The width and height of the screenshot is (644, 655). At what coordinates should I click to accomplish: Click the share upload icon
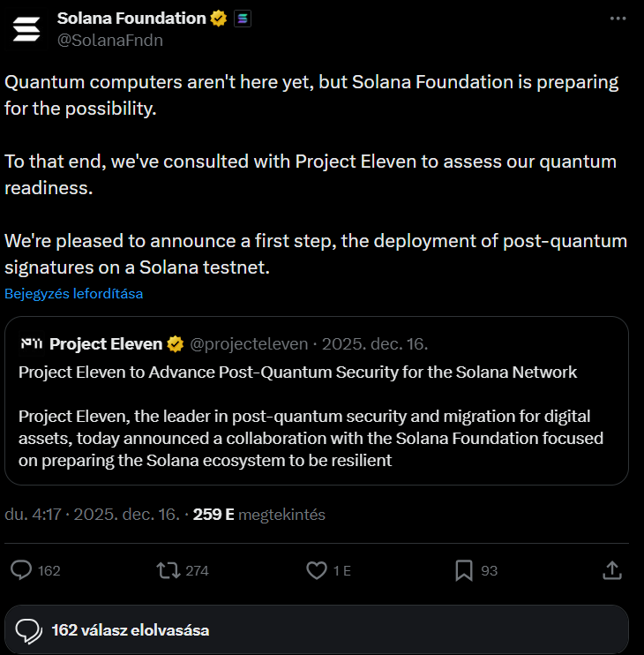[x=612, y=570]
